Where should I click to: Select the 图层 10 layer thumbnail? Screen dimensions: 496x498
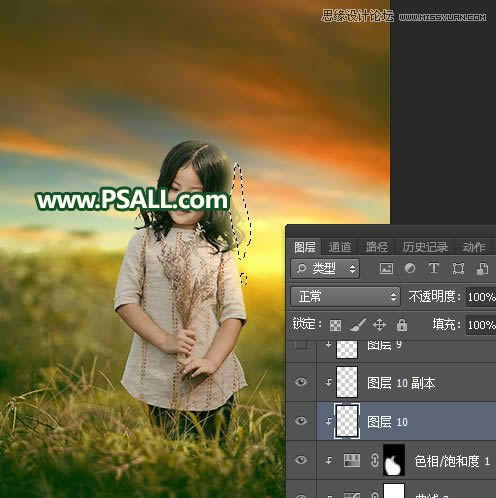coord(347,421)
